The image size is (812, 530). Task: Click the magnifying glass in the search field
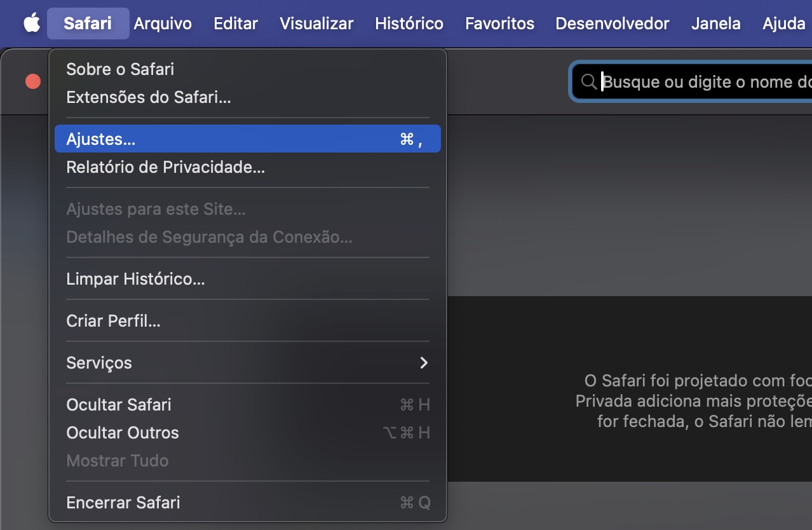(x=588, y=81)
